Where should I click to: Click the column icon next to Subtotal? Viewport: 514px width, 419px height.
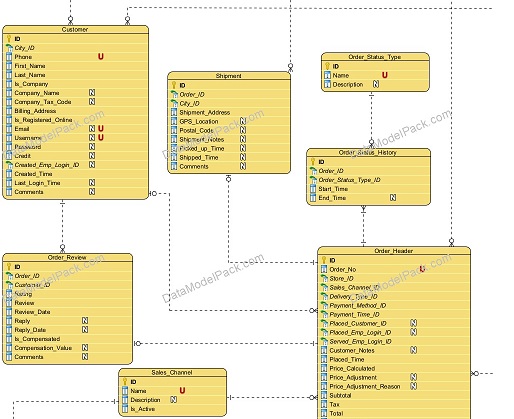pyautogui.click(x=324, y=396)
